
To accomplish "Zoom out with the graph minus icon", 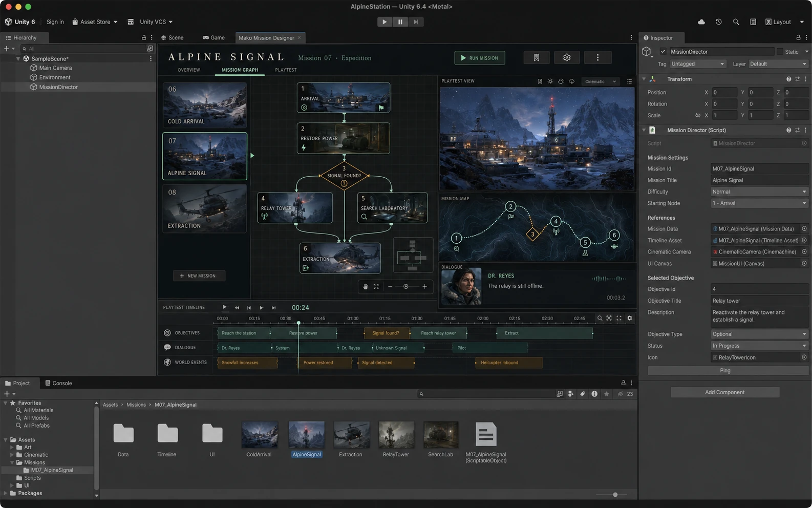I will coord(390,287).
